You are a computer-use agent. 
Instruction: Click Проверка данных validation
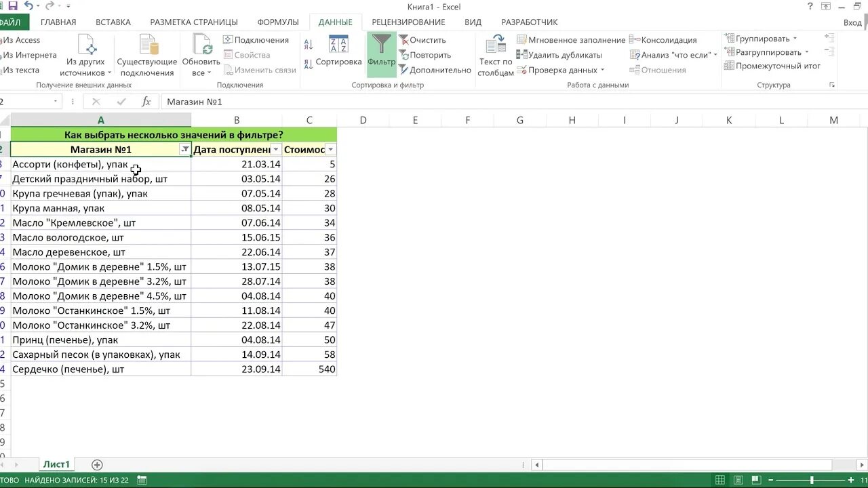point(557,70)
